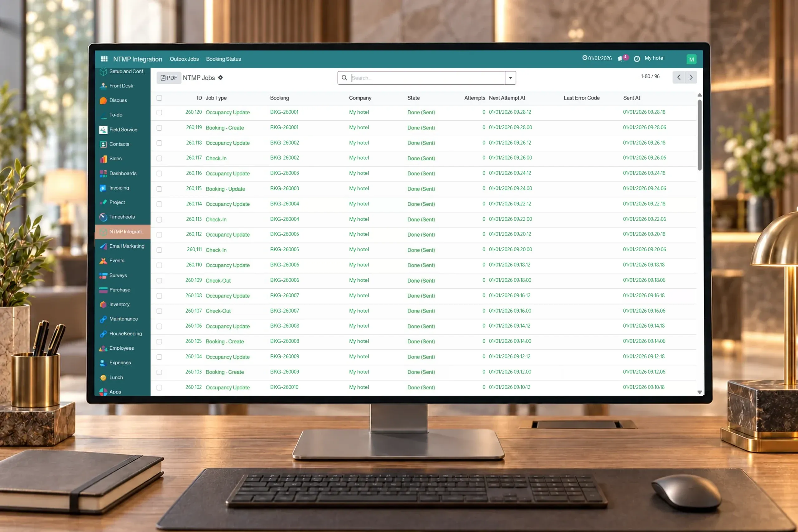Click the 1-80 / 96 pager counter
The image size is (798, 532).
coord(650,76)
